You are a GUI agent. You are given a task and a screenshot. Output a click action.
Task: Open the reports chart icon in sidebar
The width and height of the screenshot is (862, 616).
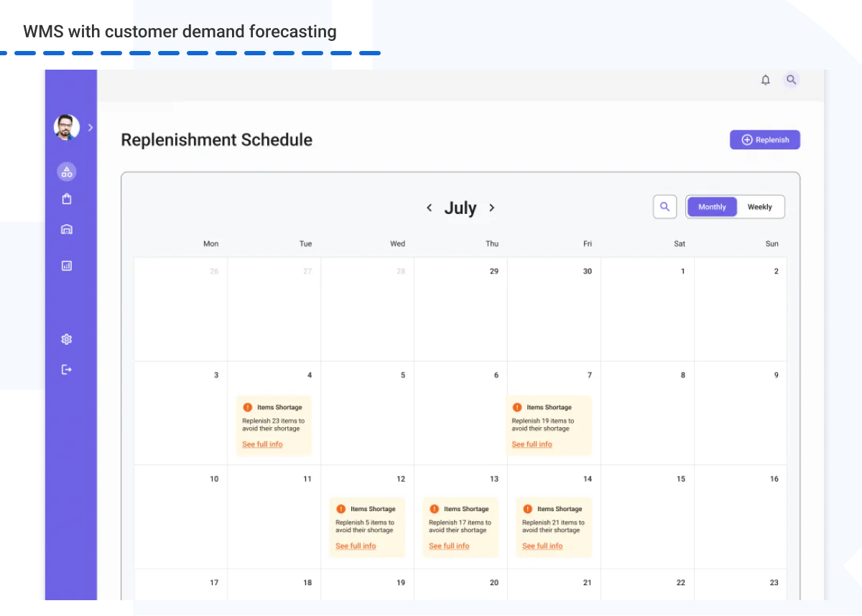point(67,266)
